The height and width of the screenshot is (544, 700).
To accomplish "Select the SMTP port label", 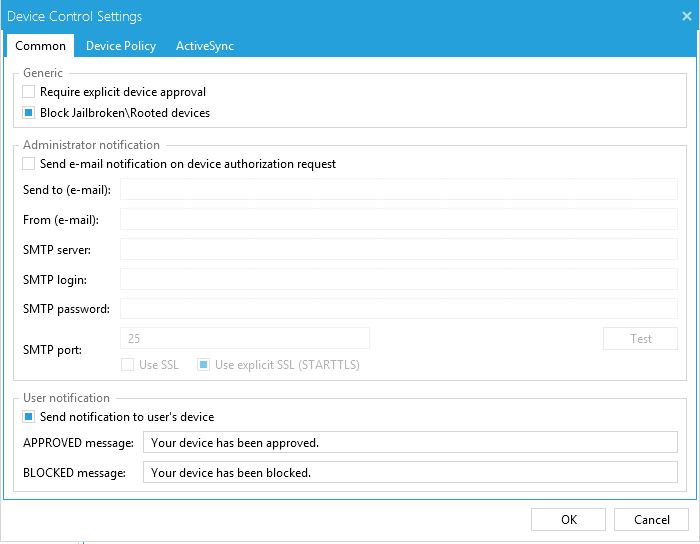I will [x=52, y=349].
